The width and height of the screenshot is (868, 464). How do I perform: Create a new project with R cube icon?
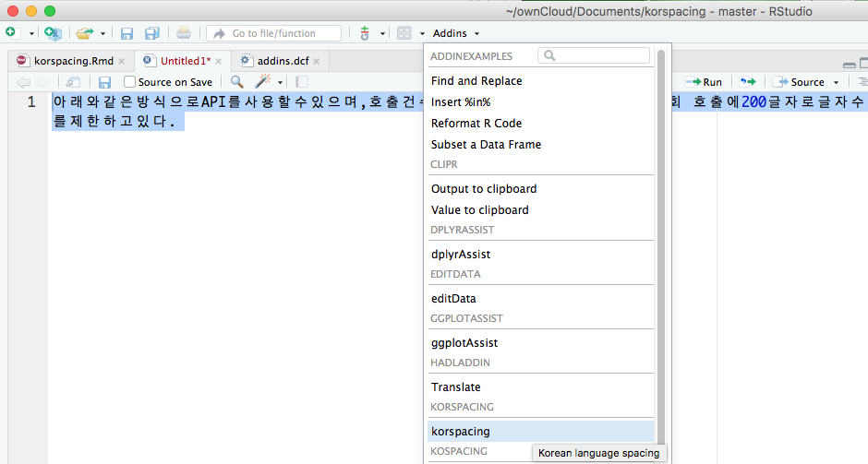54,33
